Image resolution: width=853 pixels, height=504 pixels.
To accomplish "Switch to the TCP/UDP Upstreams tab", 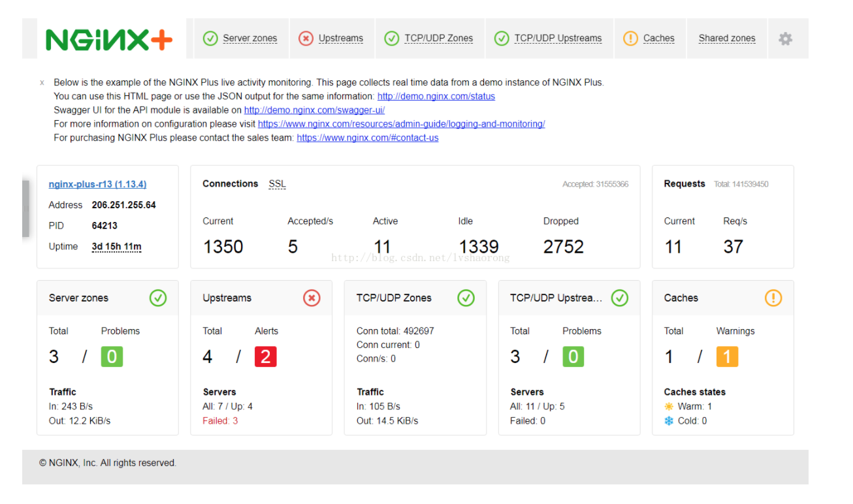I will (558, 39).
